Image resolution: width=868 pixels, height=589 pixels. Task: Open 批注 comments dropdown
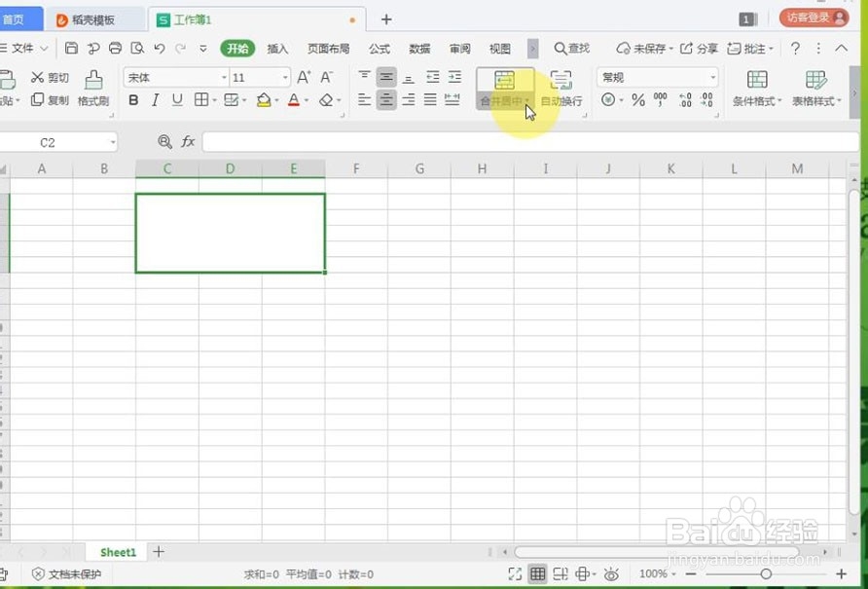click(x=750, y=49)
